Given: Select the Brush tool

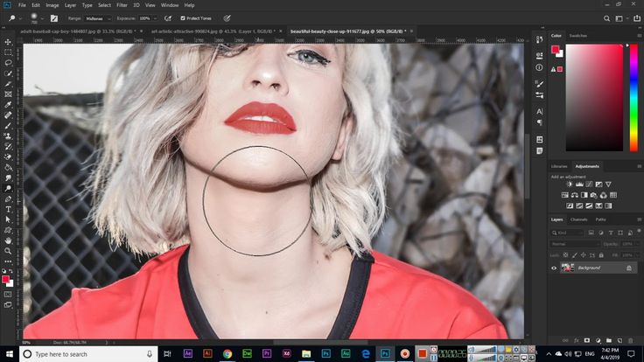Looking at the screenshot, I should tap(8, 126).
